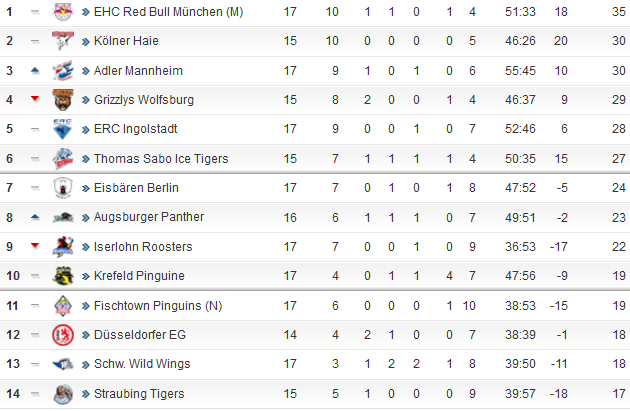This screenshot has height=411, width=630.
Task: Click the Eisbären Berlin polar bear logo
Action: [x=63, y=188]
